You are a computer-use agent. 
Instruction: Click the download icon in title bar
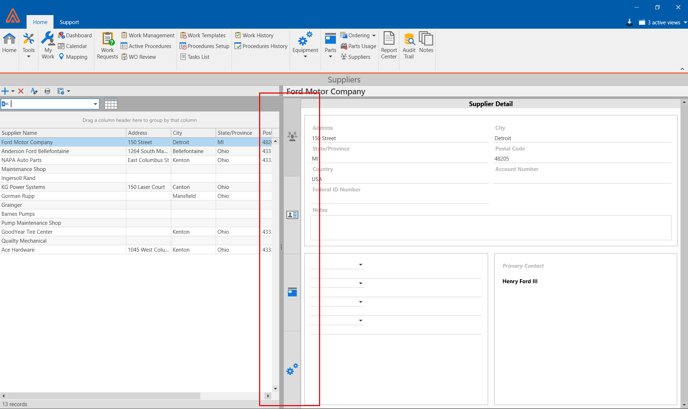[629, 22]
